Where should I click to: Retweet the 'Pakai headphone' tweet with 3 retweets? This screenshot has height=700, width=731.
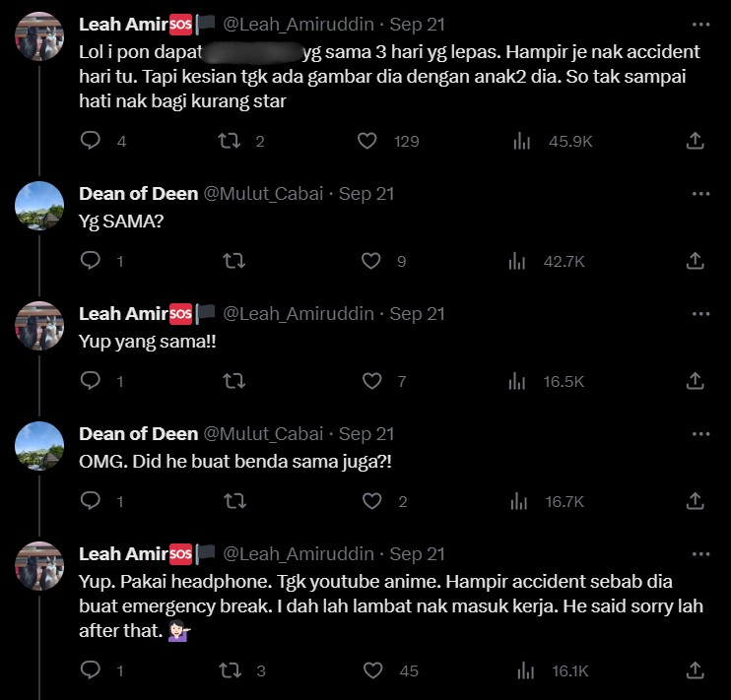pyautogui.click(x=230, y=670)
